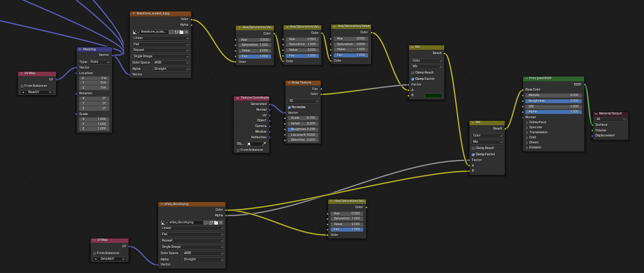Screen dimensions: 644x273
Task: Click Noise Texture Fac output socket
Action: click(321, 89)
